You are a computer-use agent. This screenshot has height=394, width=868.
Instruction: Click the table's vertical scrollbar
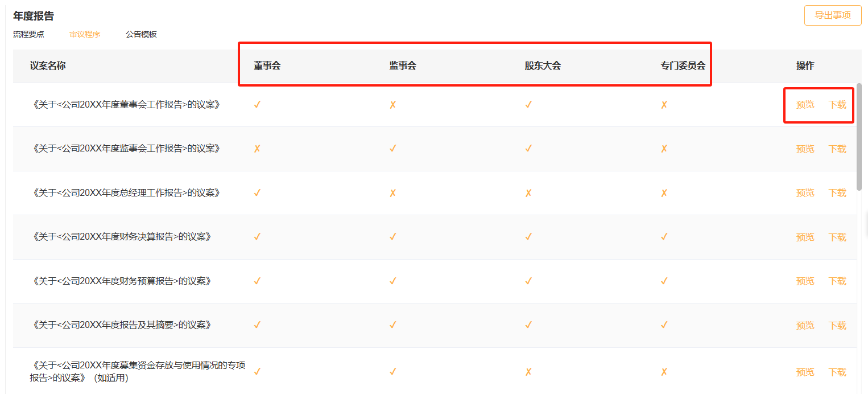click(859, 137)
